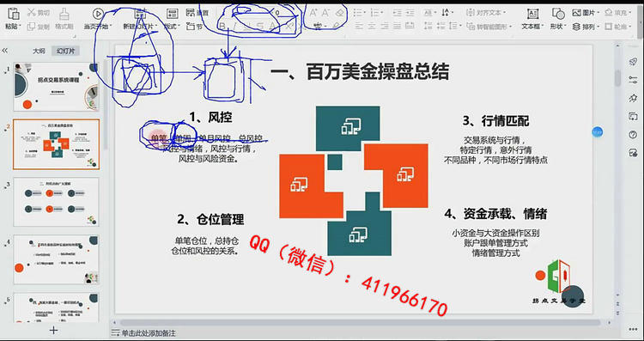
Task: Click the three dots at sidebar bottom
Action: (633, 330)
